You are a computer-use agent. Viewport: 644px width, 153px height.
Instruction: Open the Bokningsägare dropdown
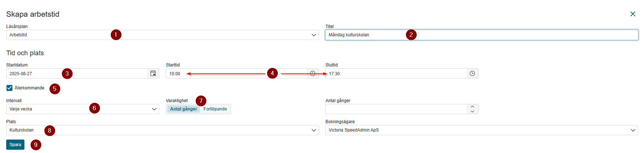[x=482, y=130]
